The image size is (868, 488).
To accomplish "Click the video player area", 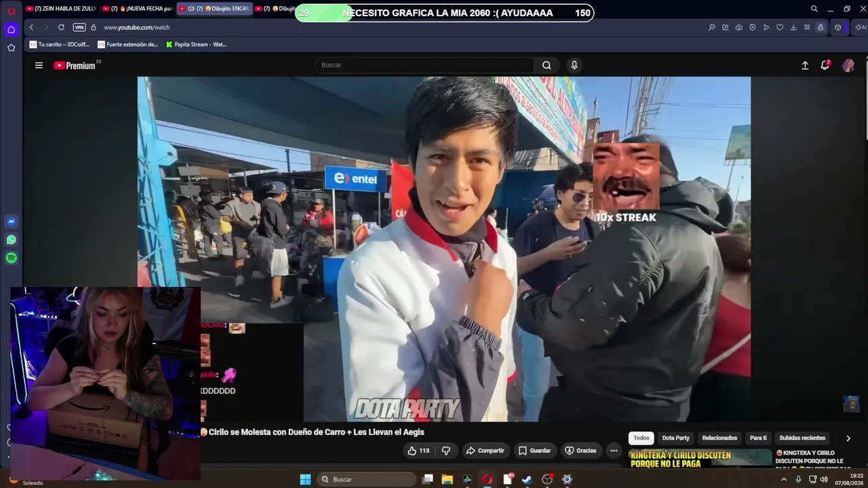I will coord(443,249).
